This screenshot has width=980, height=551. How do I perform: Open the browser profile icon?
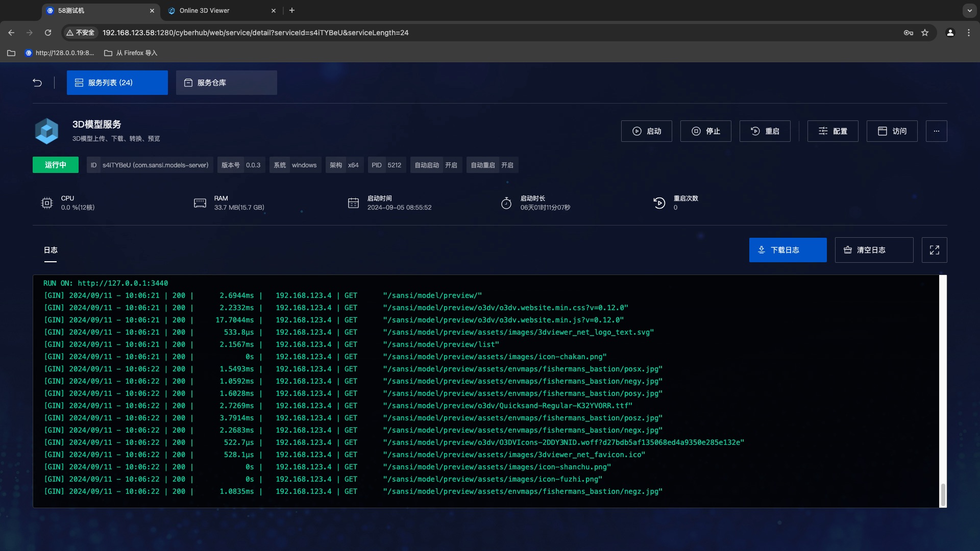pos(950,33)
